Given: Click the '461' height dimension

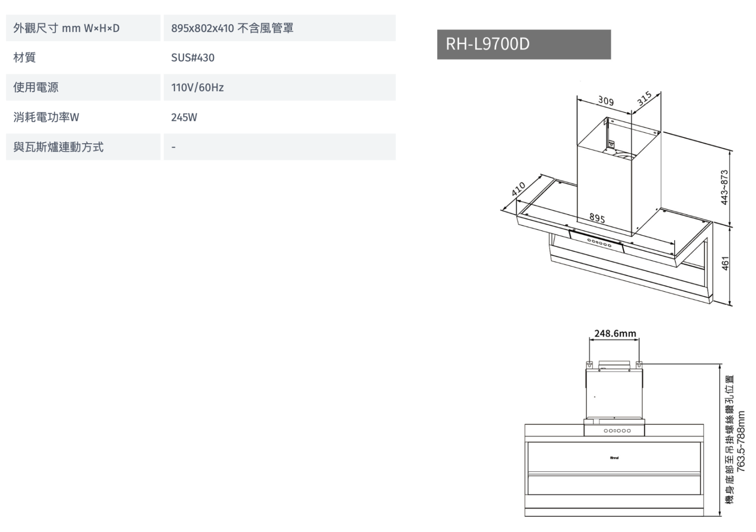Looking at the screenshot, I should click(725, 264).
